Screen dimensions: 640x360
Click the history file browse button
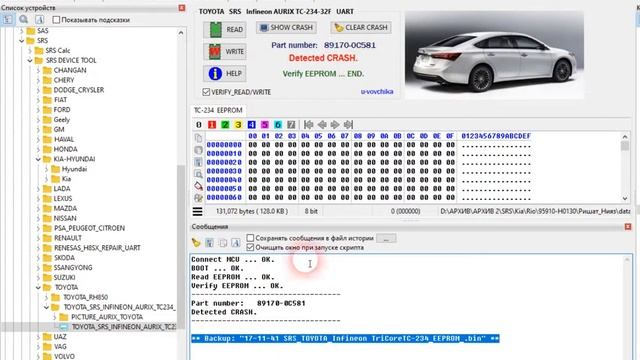point(386,238)
